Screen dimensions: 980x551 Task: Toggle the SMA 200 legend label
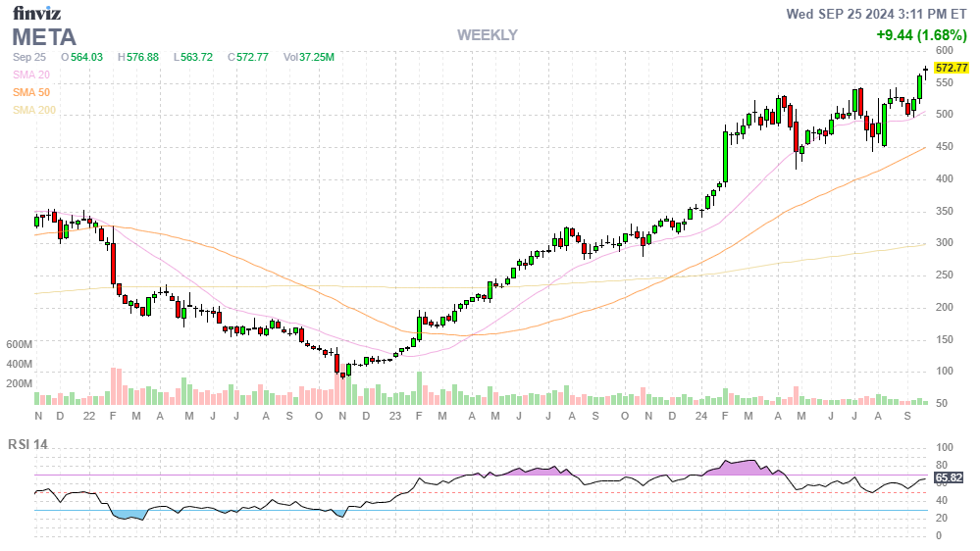tap(34, 110)
